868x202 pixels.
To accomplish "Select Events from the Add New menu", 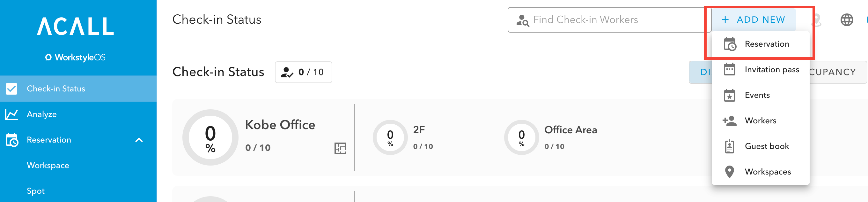I will click(x=760, y=95).
